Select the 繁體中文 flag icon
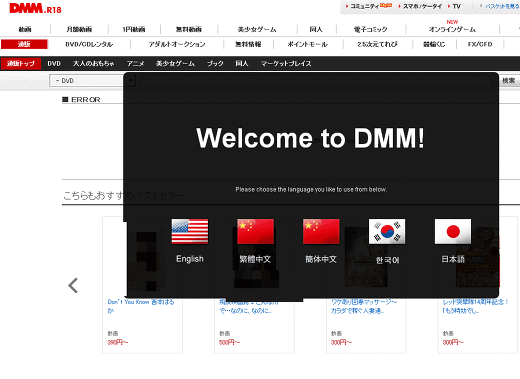This screenshot has width=520, height=379. tap(255, 231)
